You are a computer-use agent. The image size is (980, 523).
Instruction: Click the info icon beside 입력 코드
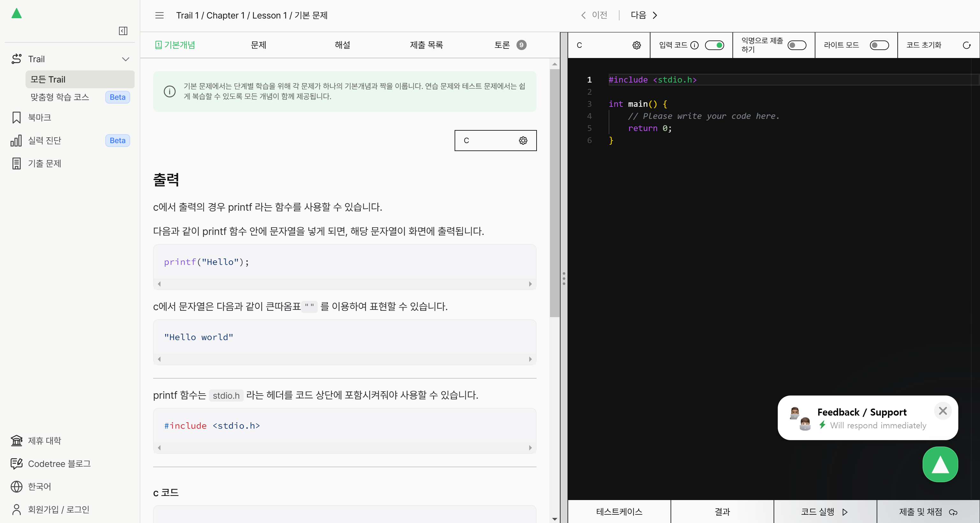[x=694, y=45]
